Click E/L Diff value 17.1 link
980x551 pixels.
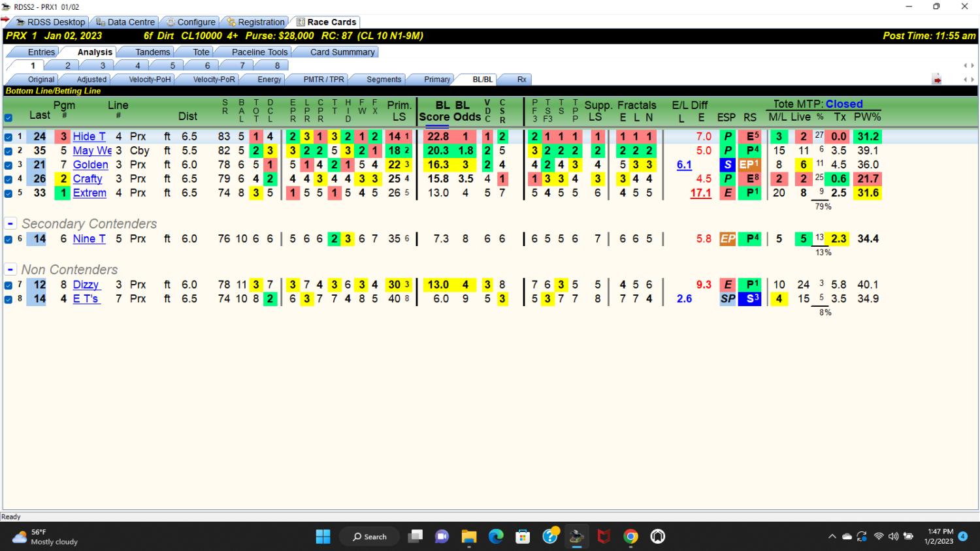(700, 193)
